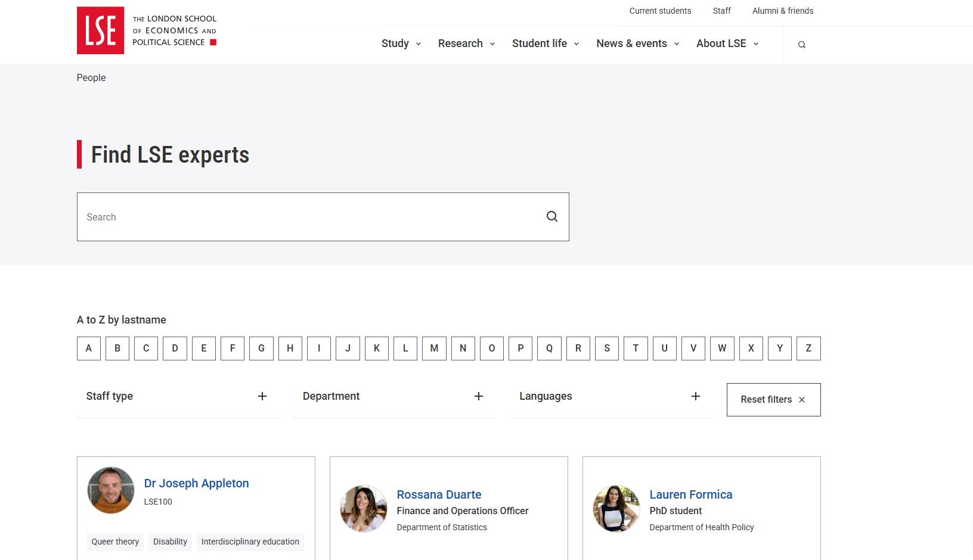Open the Study dropdown menu

coord(401,43)
